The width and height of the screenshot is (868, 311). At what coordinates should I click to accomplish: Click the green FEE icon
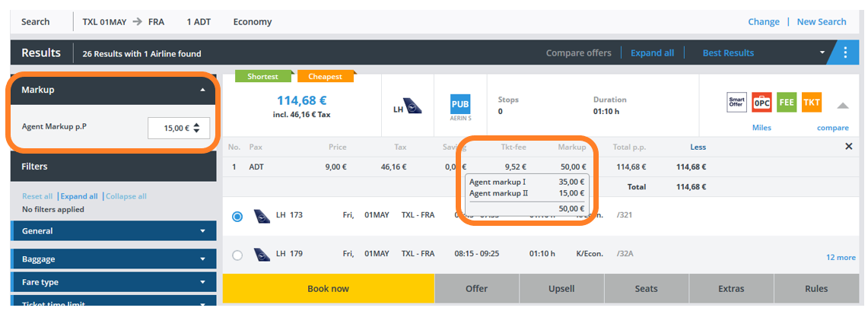(x=787, y=103)
